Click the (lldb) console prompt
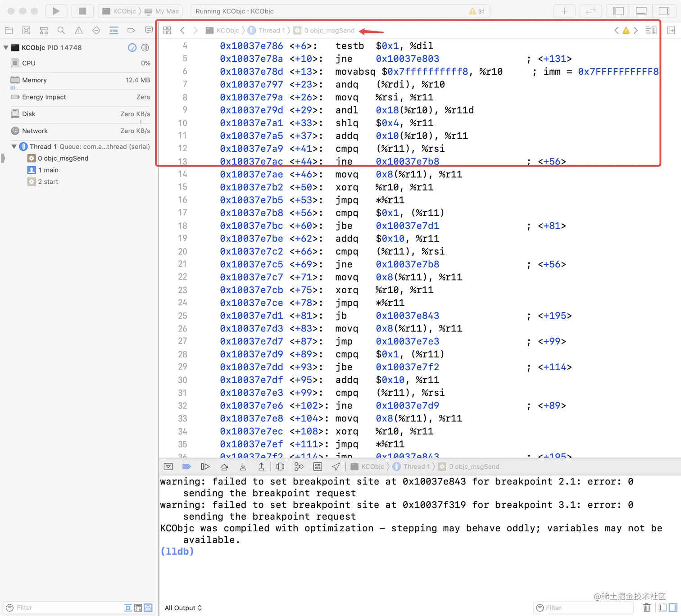681x616 pixels. click(x=177, y=551)
